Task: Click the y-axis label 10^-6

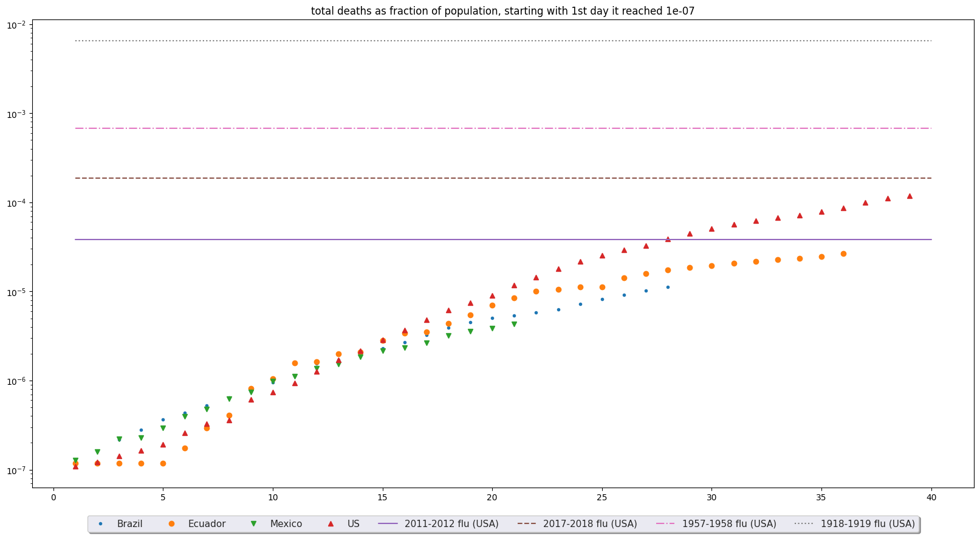Action: click(16, 381)
